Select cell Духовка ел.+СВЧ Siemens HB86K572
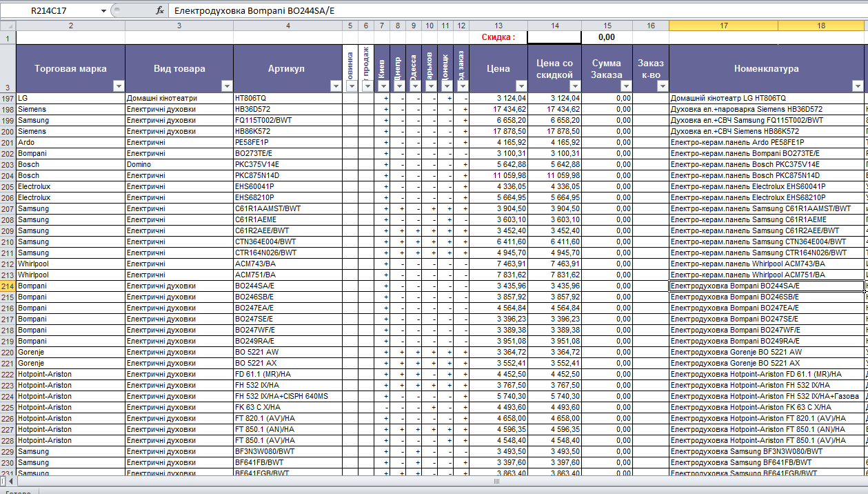 (x=766, y=131)
